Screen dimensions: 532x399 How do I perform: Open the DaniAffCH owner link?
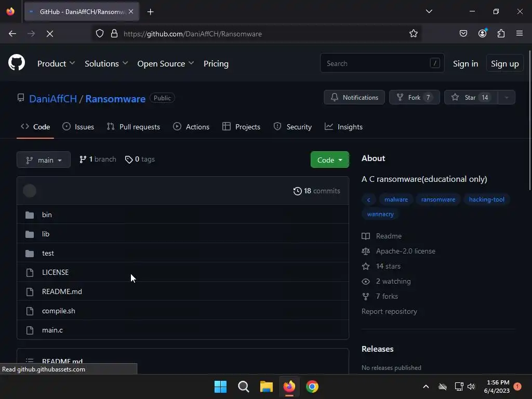[53, 99]
